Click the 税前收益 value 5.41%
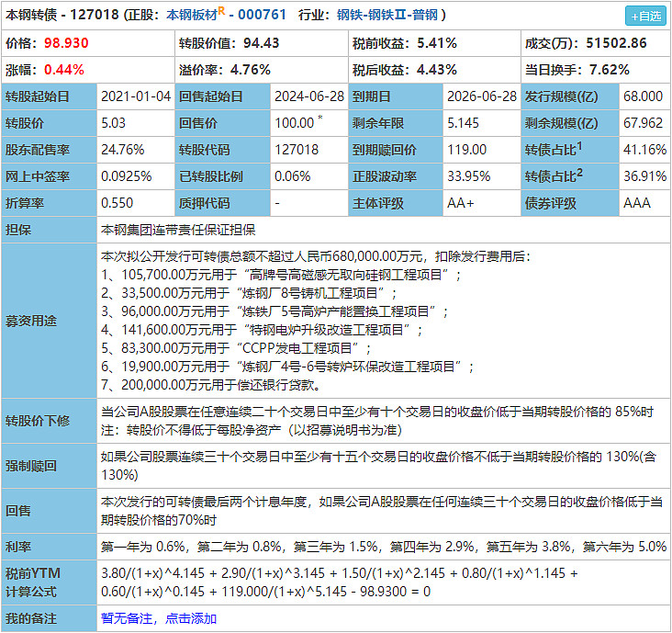The image size is (672, 633). point(437,43)
